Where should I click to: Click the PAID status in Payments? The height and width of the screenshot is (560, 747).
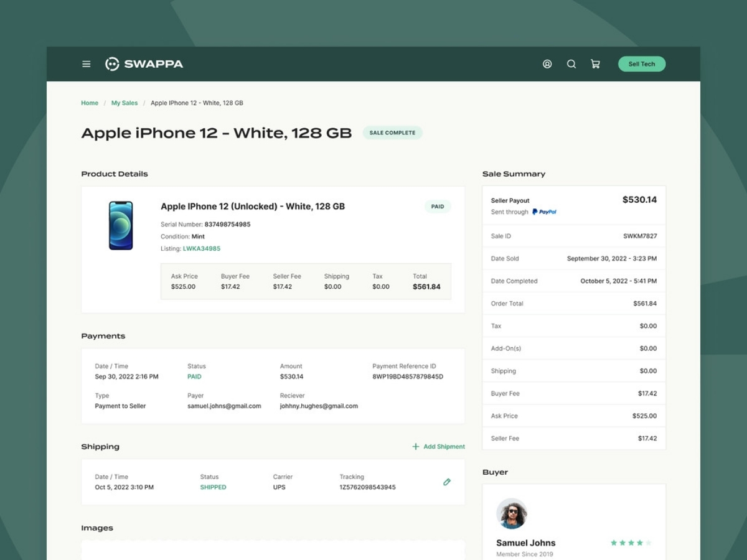194,377
